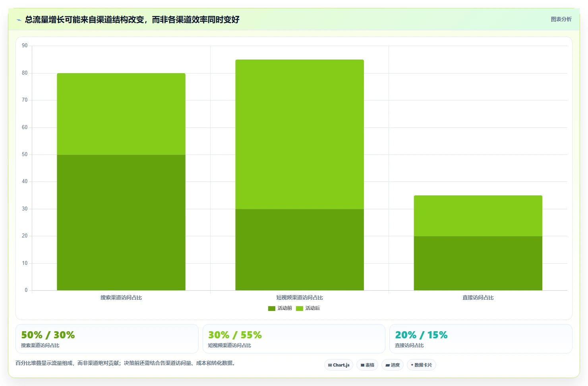Click the 活动后 legend label text
Screen dimensions: 588x386
coord(313,308)
